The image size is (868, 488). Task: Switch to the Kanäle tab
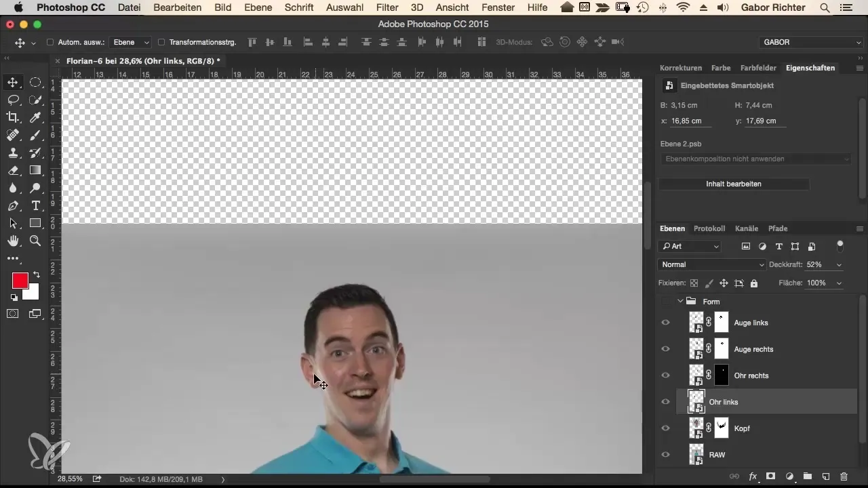(747, 228)
